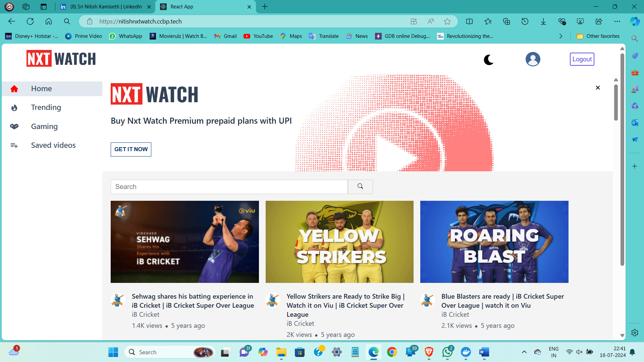Open Windows Start menu
The image size is (644, 362).
click(113, 352)
